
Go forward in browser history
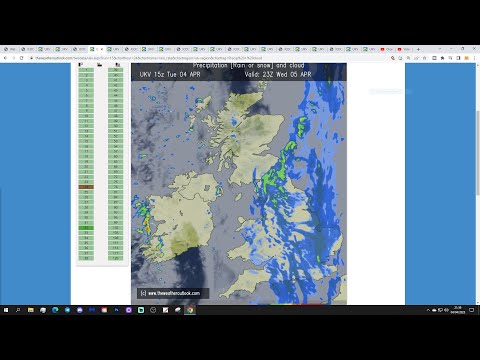click(x=14, y=58)
